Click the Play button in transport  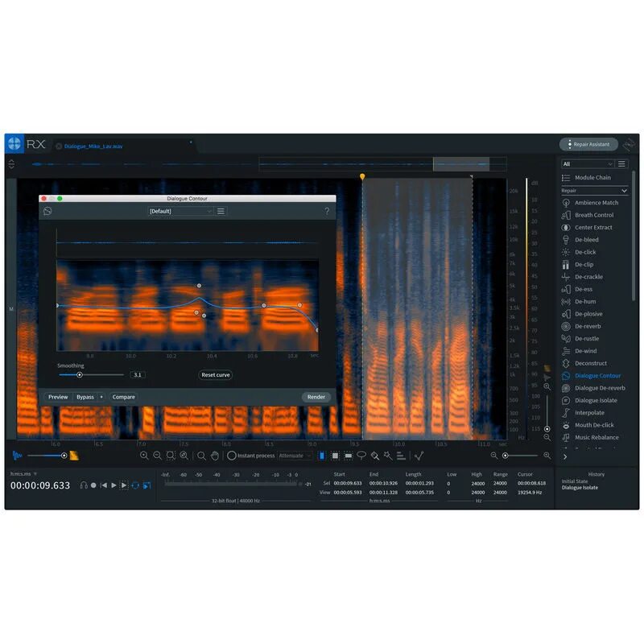[114, 485]
